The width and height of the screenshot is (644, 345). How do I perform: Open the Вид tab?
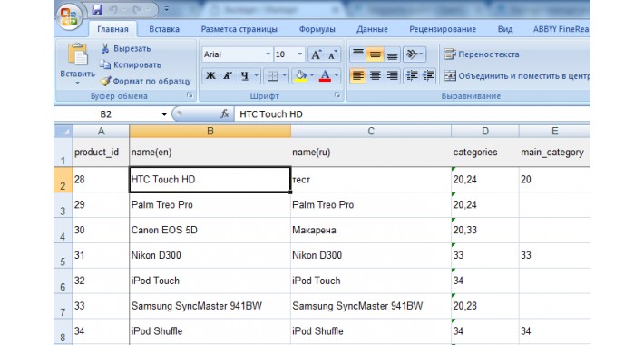click(504, 29)
